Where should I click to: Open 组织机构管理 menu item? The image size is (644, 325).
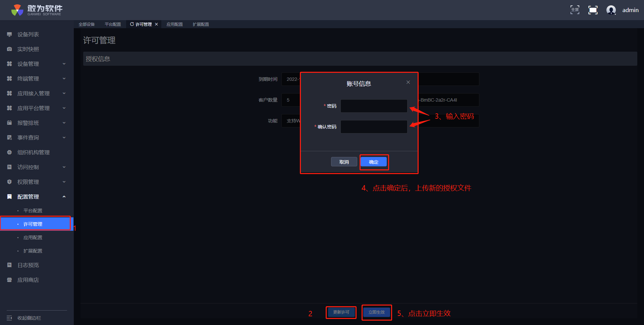click(34, 153)
